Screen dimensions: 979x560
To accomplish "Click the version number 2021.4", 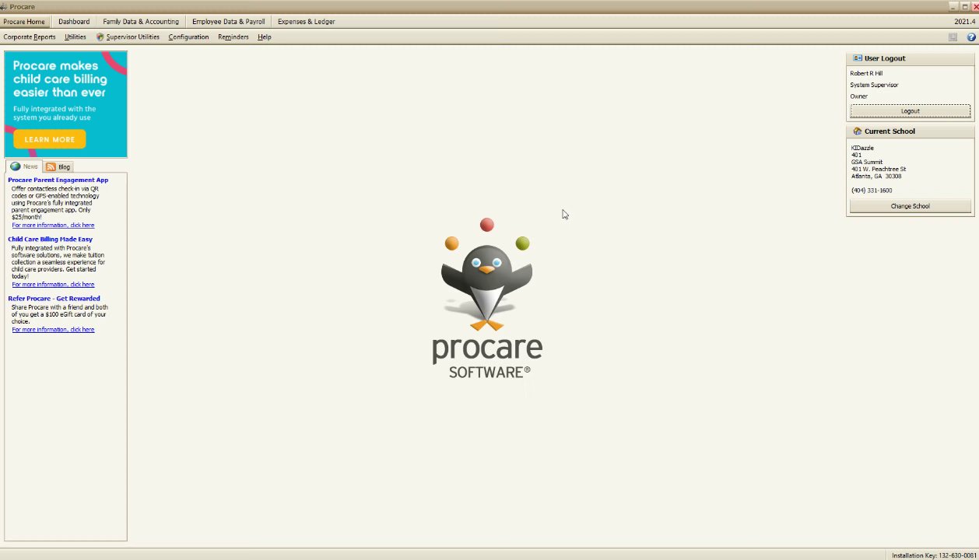I will (965, 22).
